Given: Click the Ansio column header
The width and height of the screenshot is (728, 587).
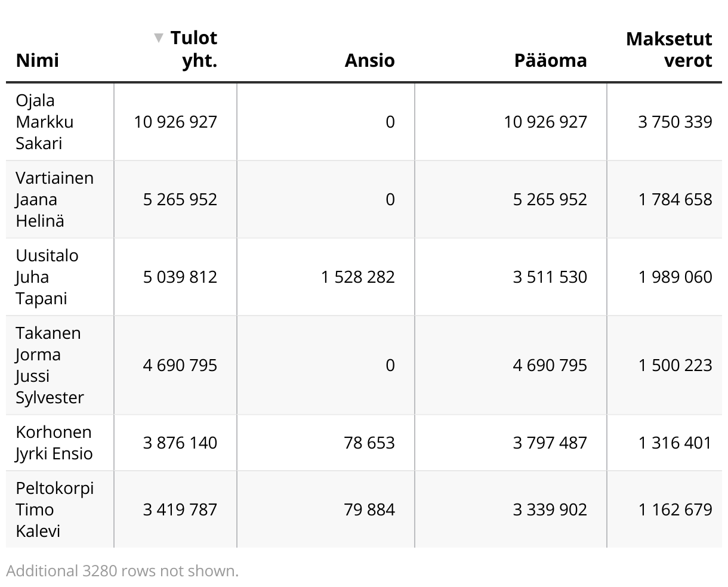Looking at the screenshot, I should pos(369,60).
